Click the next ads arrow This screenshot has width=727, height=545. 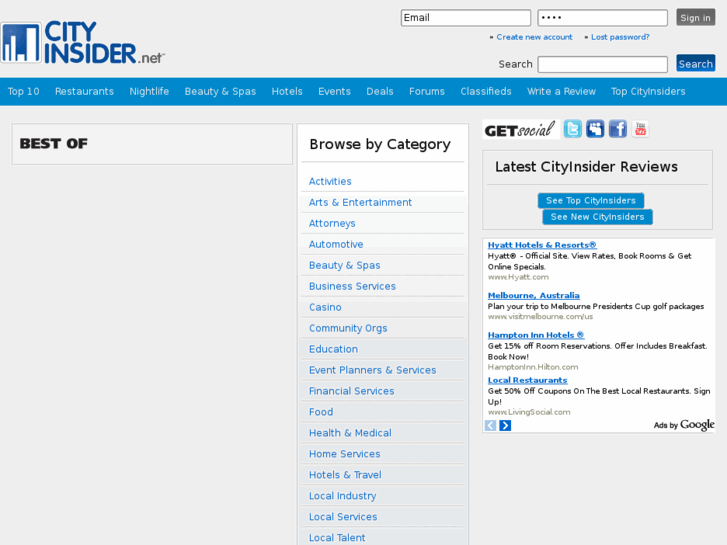[x=505, y=425]
